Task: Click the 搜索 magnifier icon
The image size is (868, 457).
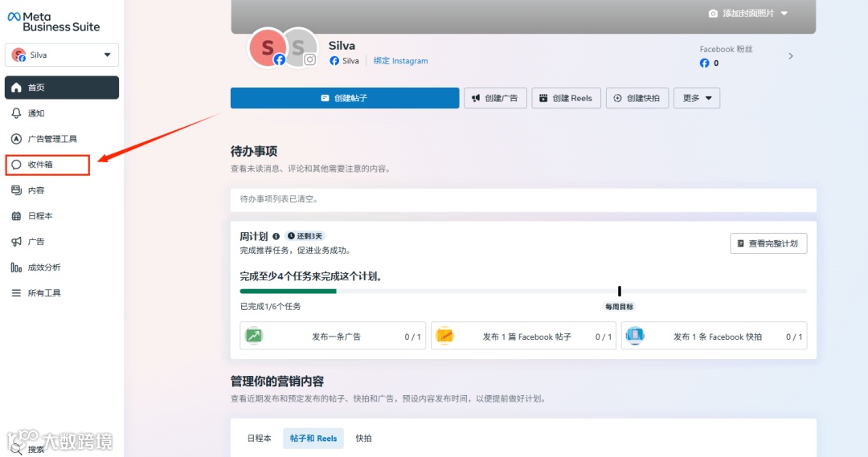Action: pos(17,449)
